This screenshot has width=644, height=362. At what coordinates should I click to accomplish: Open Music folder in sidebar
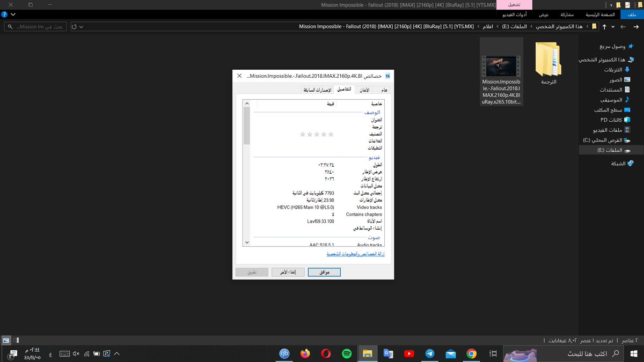(616, 100)
